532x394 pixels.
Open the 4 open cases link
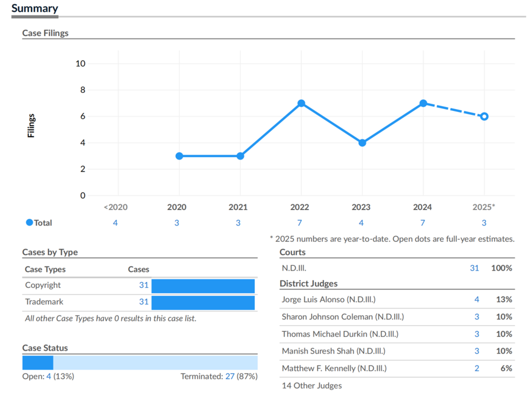coord(49,376)
